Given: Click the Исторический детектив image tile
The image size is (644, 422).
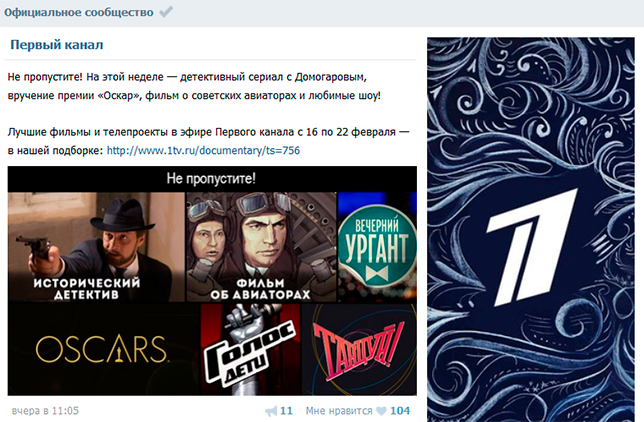Looking at the screenshot, I should tap(97, 247).
